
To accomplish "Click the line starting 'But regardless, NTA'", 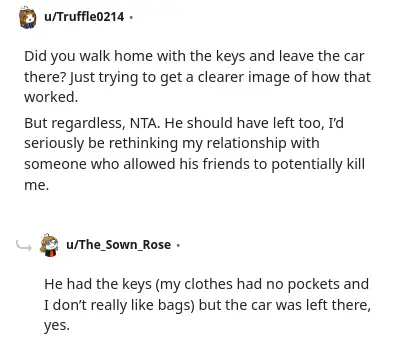I will [x=184, y=123].
